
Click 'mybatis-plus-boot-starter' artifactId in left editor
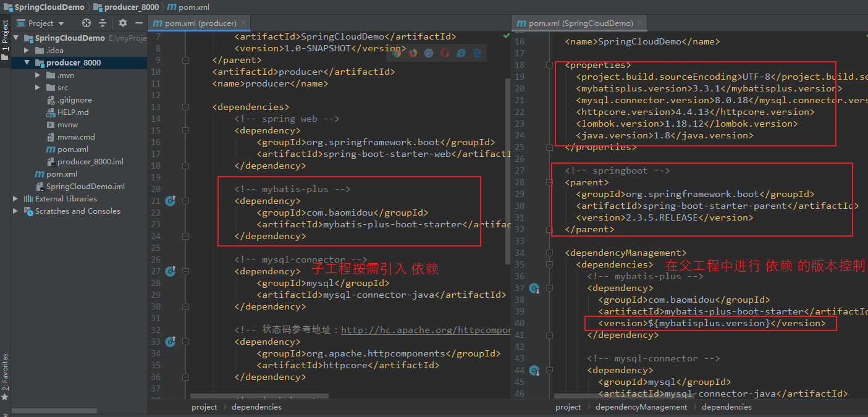392,224
